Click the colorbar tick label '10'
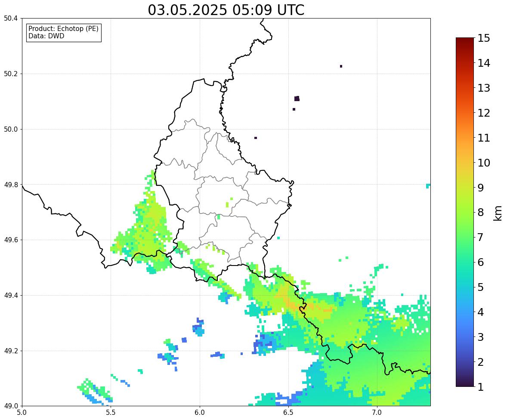This screenshot has height=420, width=507. (x=484, y=163)
